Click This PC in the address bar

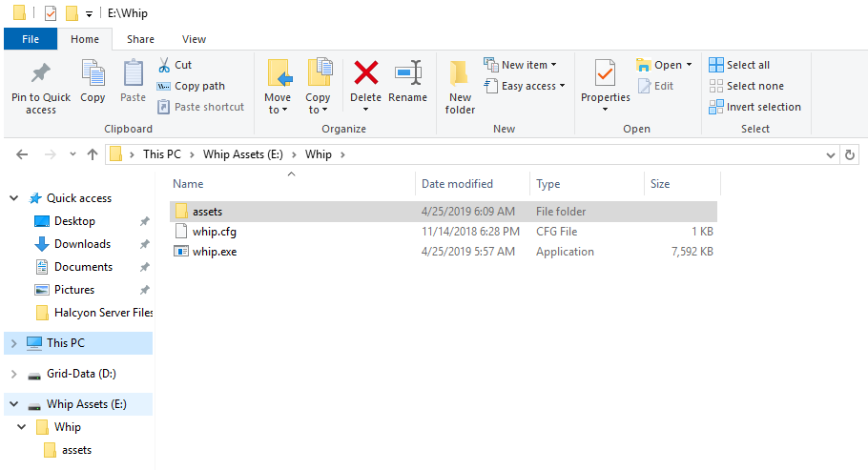pyautogui.click(x=161, y=154)
